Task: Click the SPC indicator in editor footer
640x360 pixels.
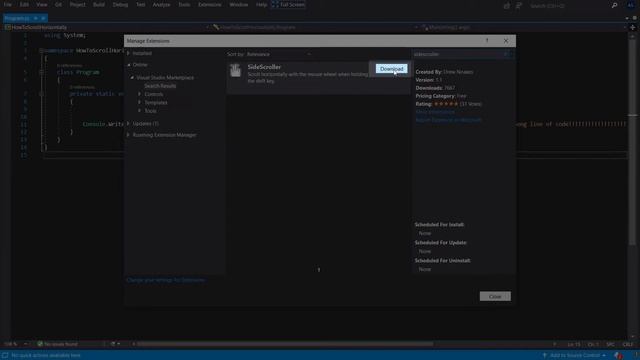Action: tap(611, 344)
